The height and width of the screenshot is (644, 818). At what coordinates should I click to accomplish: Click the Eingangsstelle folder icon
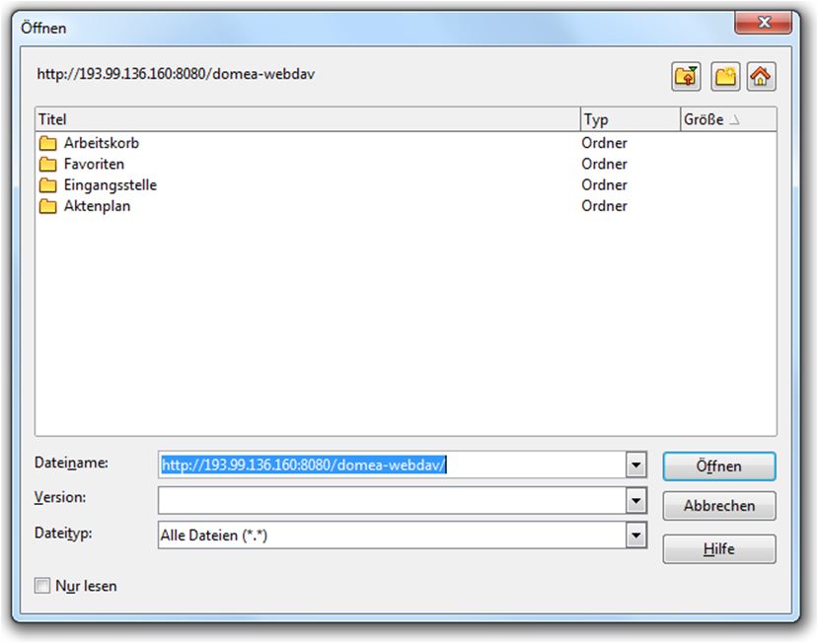pyautogui.click(x=47, y=185)
